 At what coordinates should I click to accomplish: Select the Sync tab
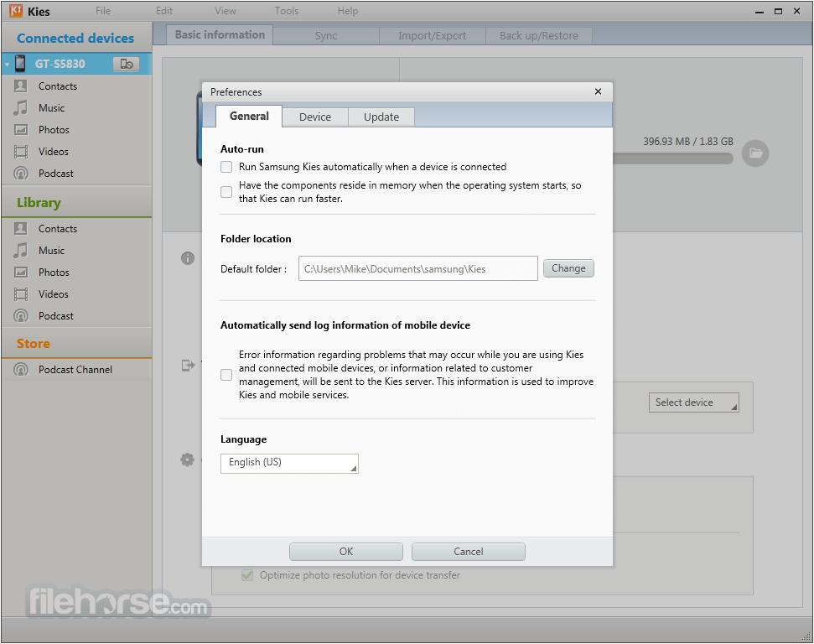(x=326, y=36)
